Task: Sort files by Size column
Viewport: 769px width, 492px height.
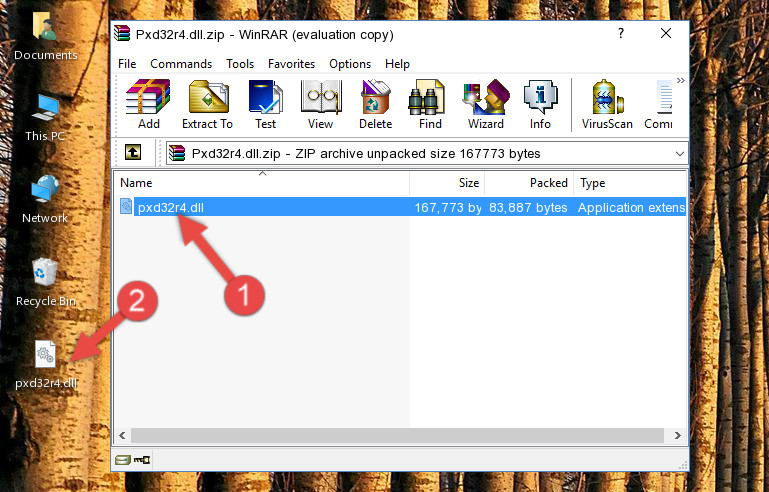Action: [447, 183]
